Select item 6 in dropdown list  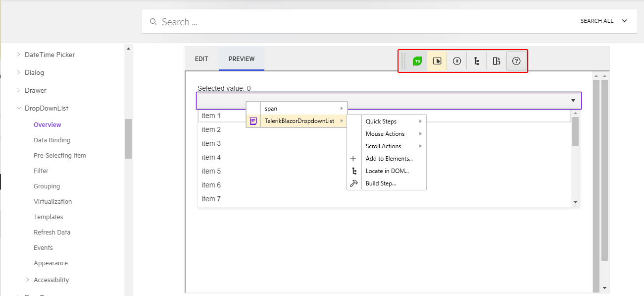[385, 185]
